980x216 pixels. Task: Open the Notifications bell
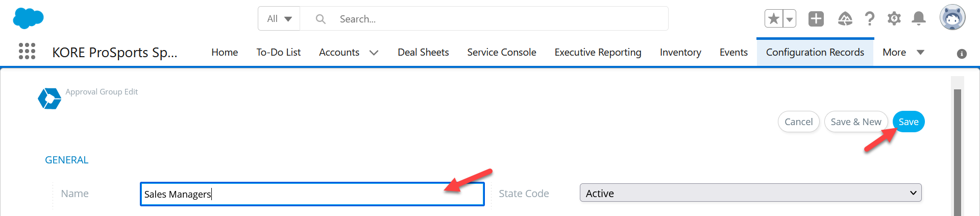coord(919,19)
